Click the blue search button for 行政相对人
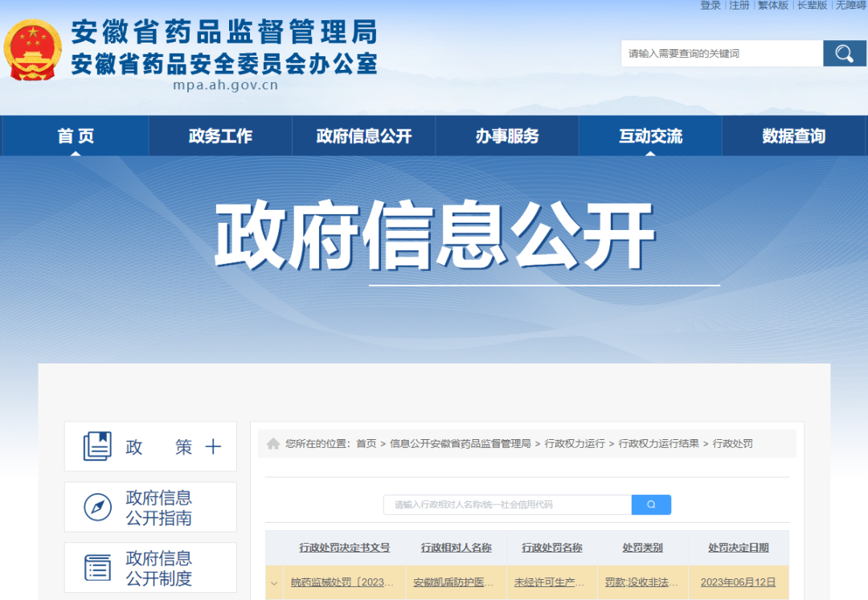The width and height of the screenshot is (868, 600). click(x=651, y=505)
